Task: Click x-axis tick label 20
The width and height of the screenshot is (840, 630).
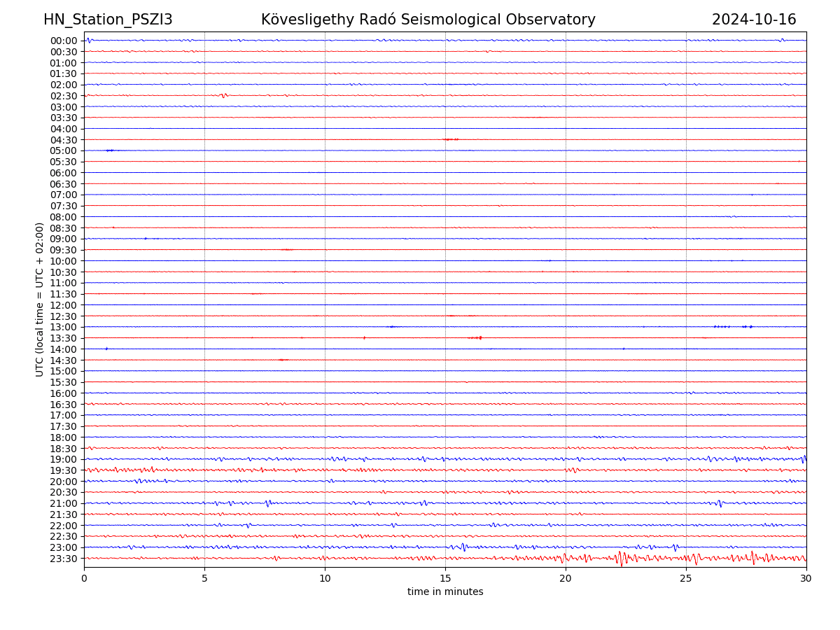Action: click(566, 578)
